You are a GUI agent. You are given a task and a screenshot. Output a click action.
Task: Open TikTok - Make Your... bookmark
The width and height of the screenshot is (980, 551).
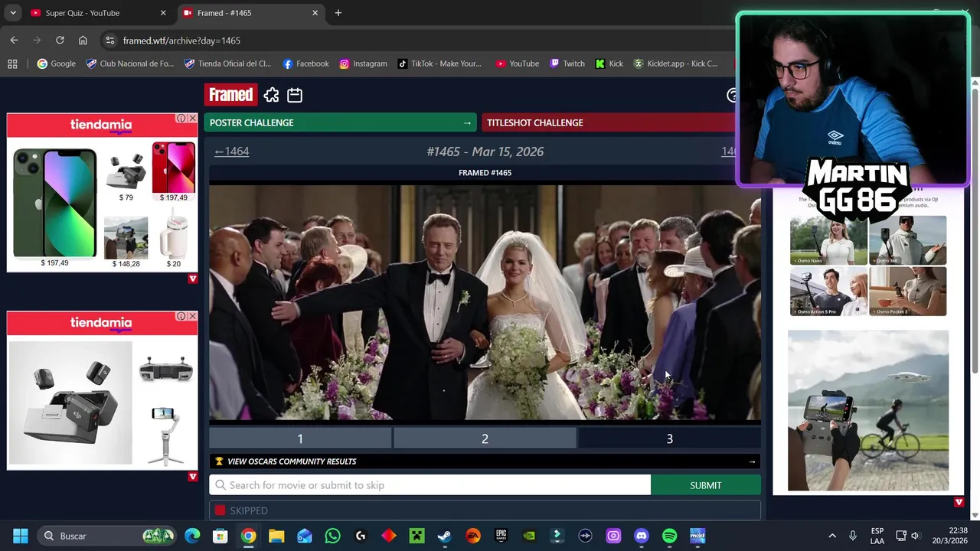point(439,64)
